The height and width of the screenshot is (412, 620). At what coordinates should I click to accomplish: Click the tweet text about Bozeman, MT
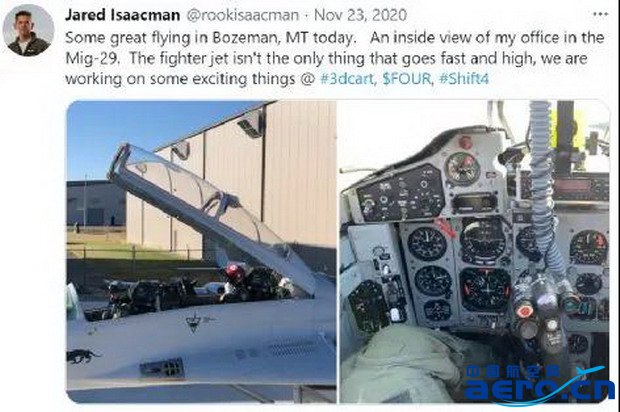click(335, 58)
